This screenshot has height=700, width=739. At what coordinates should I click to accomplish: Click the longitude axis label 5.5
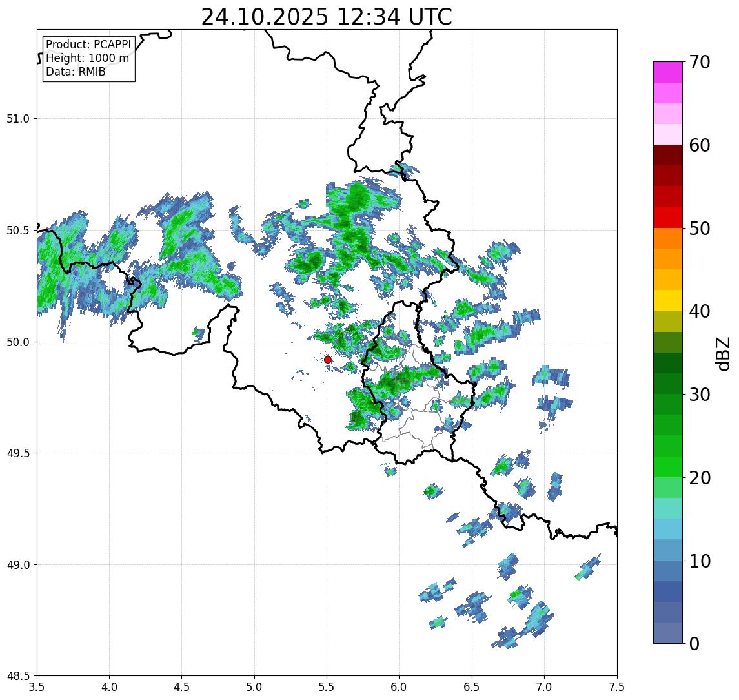click(x=327, y=687)
